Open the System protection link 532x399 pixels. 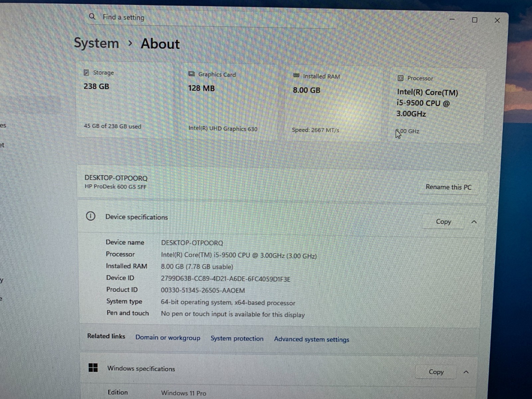(237, 338)
